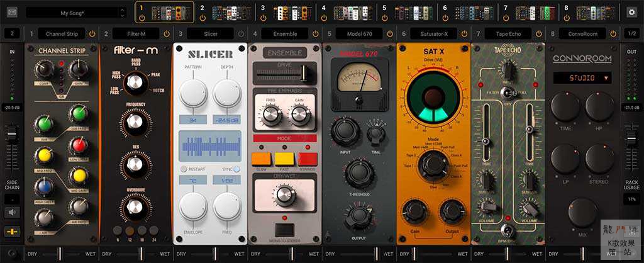Switch to rack 6 thumbnail
644x263 pixels.
click(x=474, y=13)
